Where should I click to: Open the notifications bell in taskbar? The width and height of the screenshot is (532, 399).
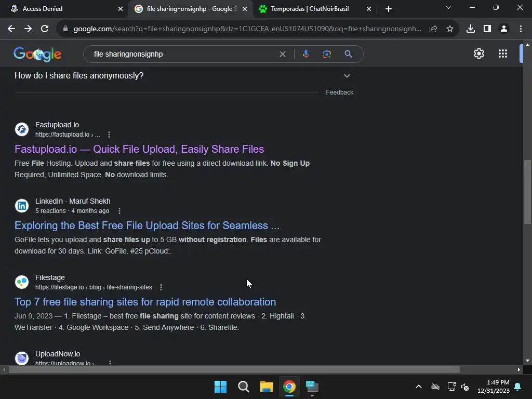tap(518, 387)
